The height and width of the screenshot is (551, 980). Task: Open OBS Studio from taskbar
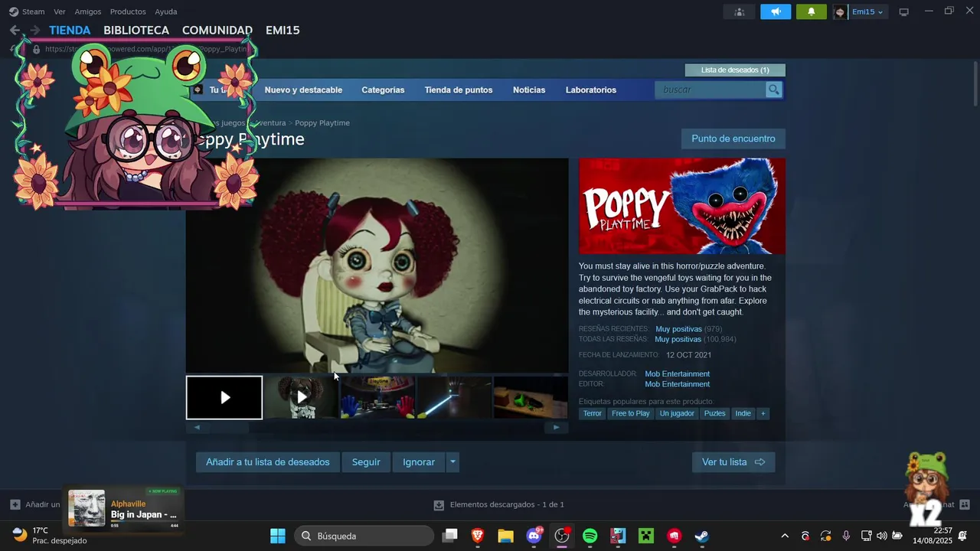[563, 536]
